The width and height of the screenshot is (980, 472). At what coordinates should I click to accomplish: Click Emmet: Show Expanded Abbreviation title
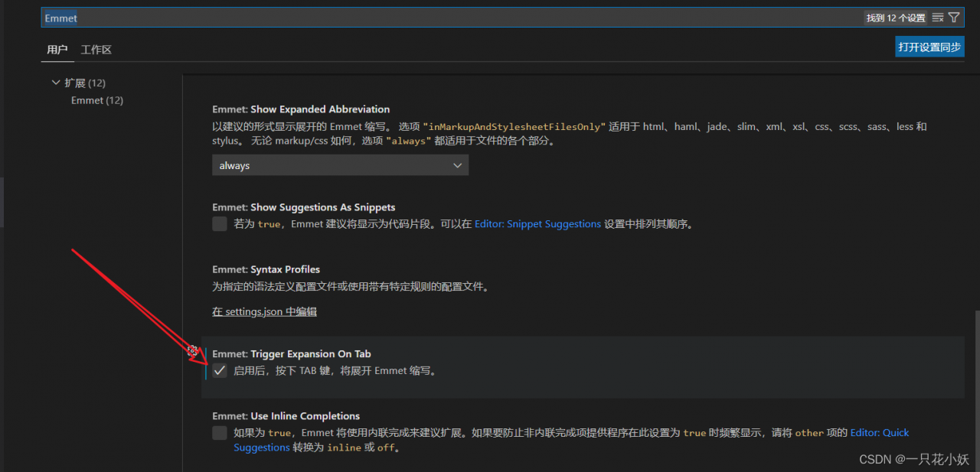pyautogui.click(x=301, y=109)
